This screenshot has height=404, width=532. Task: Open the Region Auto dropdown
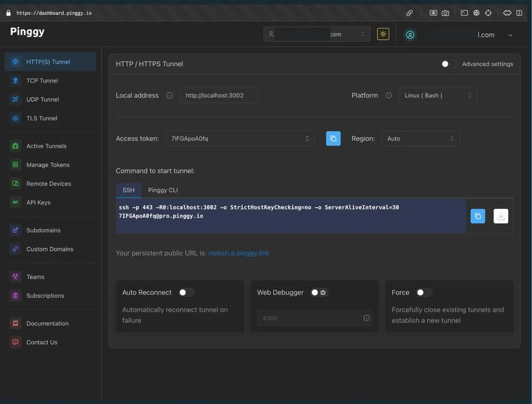(x=421, y=138)
